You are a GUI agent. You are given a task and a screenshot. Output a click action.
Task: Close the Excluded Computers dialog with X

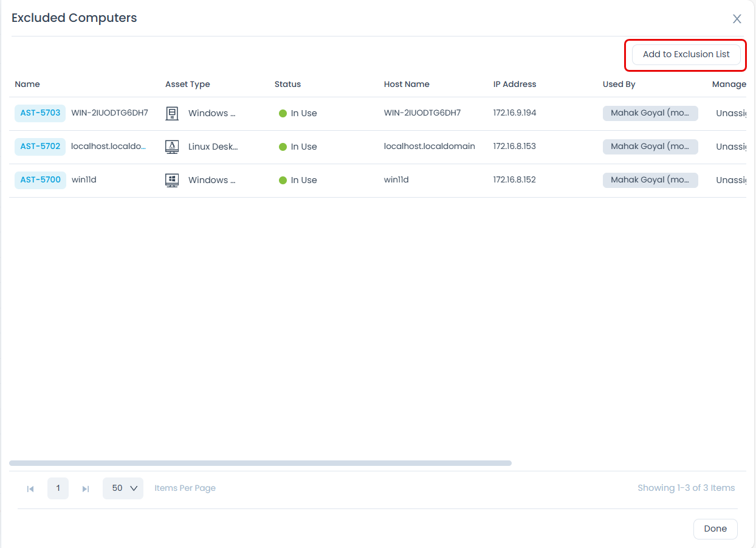coord(737,19)
